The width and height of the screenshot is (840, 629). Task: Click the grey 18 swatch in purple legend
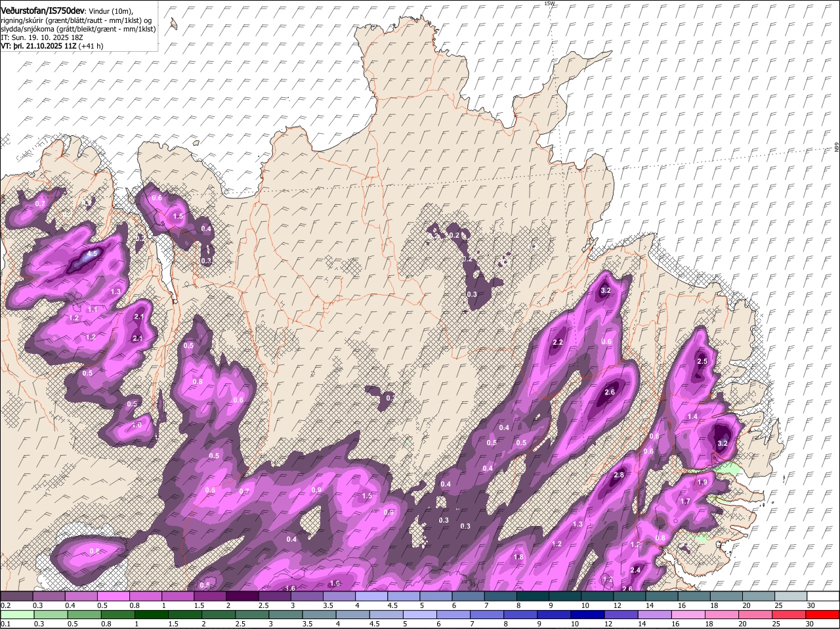[x=726, y=596]
